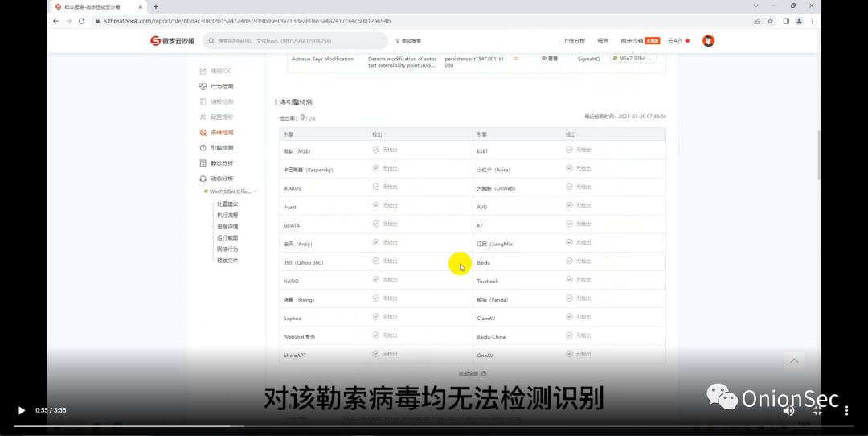Viewport: 868px width, 436px height.
Task: Open 上传分析 in the top navigation
Action: tap(574, 41)
